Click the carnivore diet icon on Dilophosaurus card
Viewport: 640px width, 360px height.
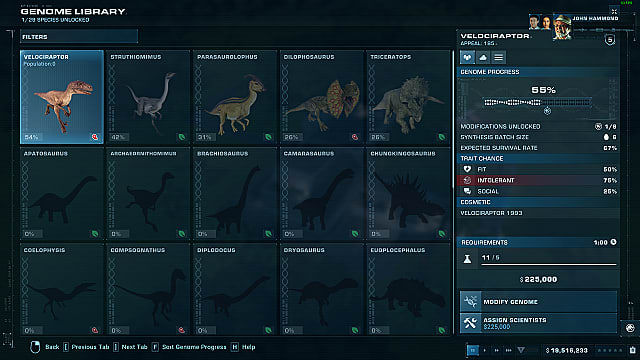pos(355,137)
